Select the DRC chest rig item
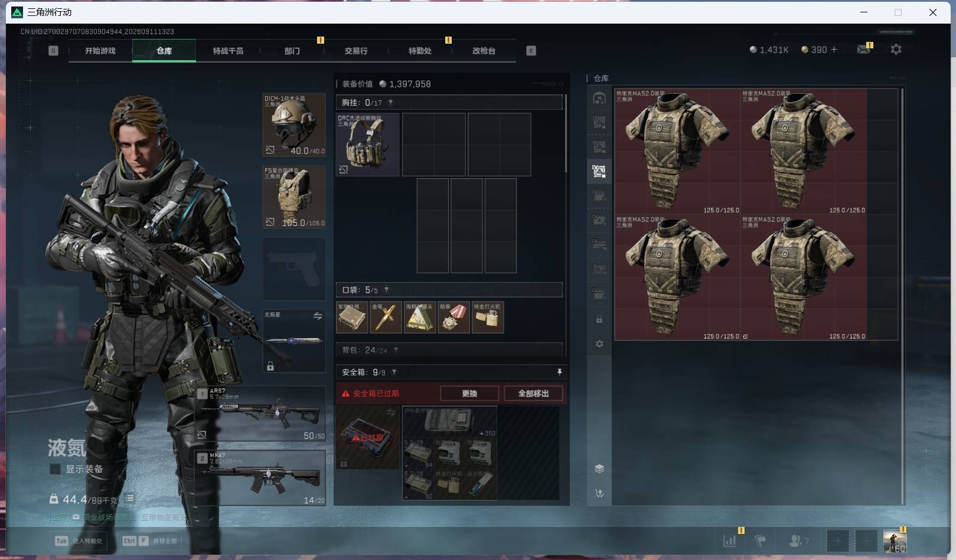 point(367,145)
